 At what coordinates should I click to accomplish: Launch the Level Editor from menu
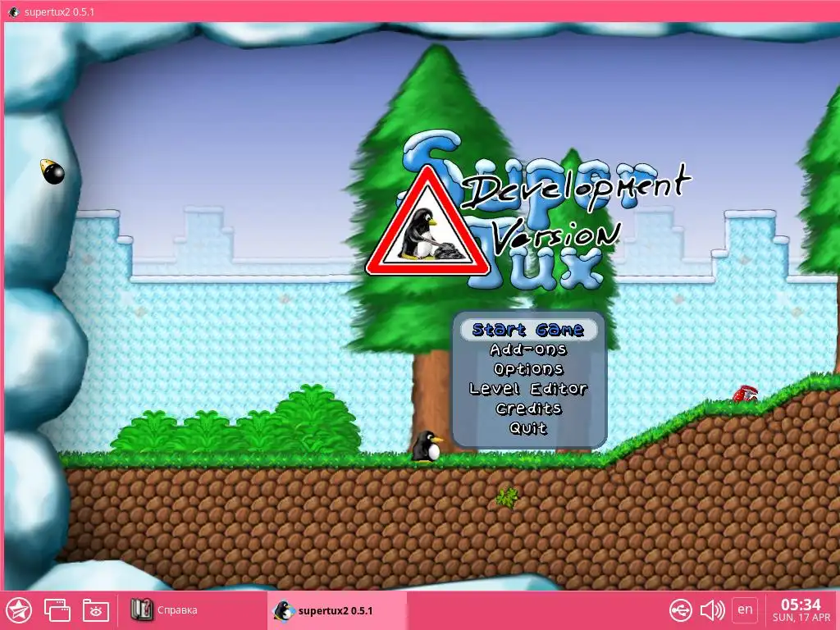tap(528, 389)
